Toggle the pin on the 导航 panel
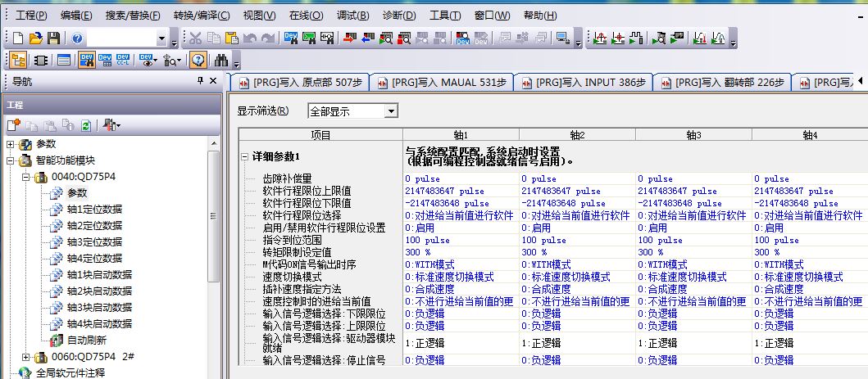This screenshot has width=868, height=379. (x=200, y=81)
